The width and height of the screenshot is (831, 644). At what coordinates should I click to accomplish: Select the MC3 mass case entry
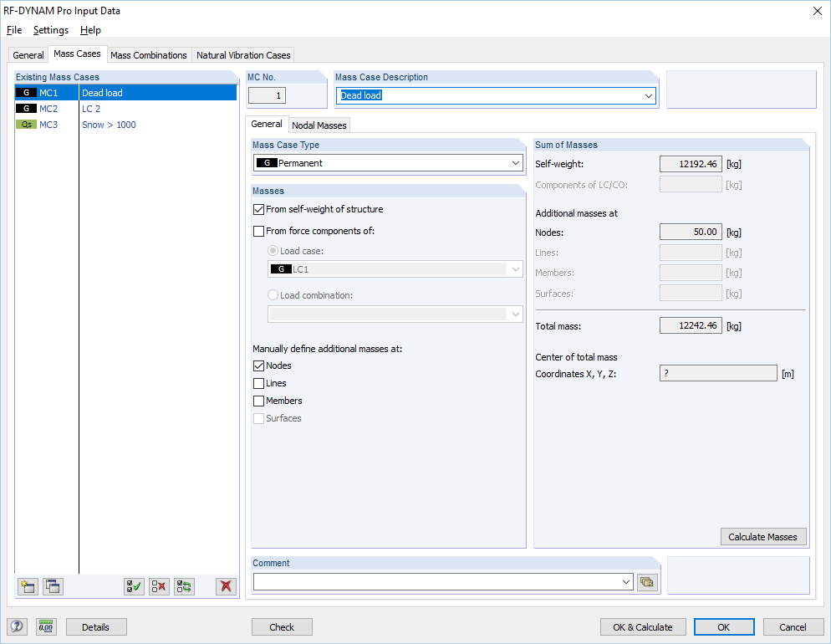125,125
